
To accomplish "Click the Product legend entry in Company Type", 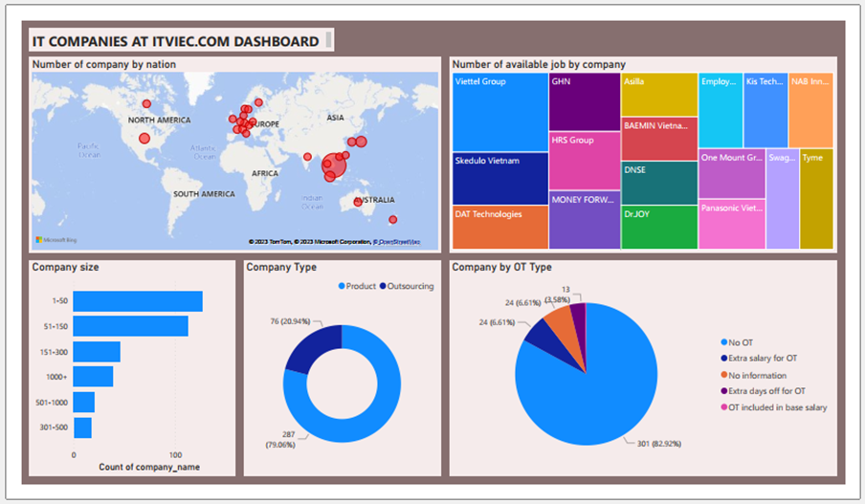I will (357, 286).
